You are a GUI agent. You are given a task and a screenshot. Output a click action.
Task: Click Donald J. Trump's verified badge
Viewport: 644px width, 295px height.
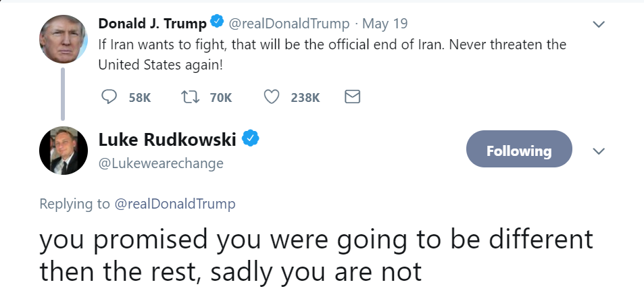217,24
